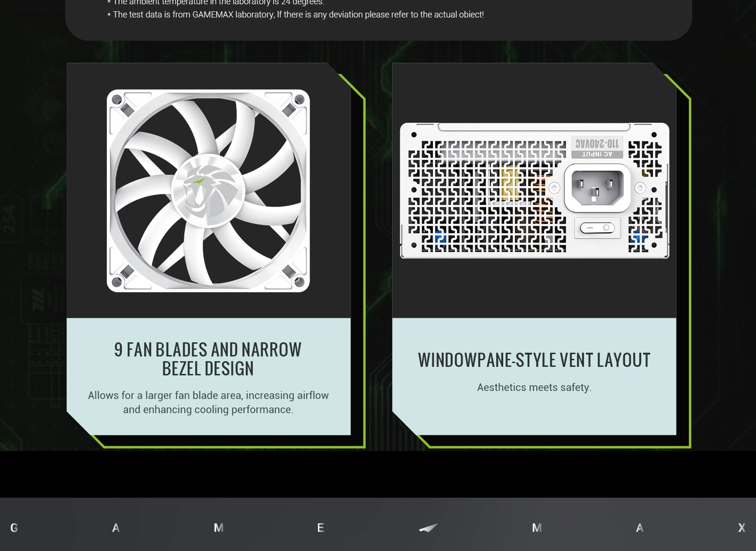
Task: Click the "Aesthetics meets safety." caption
Action: tap(534, 388)
